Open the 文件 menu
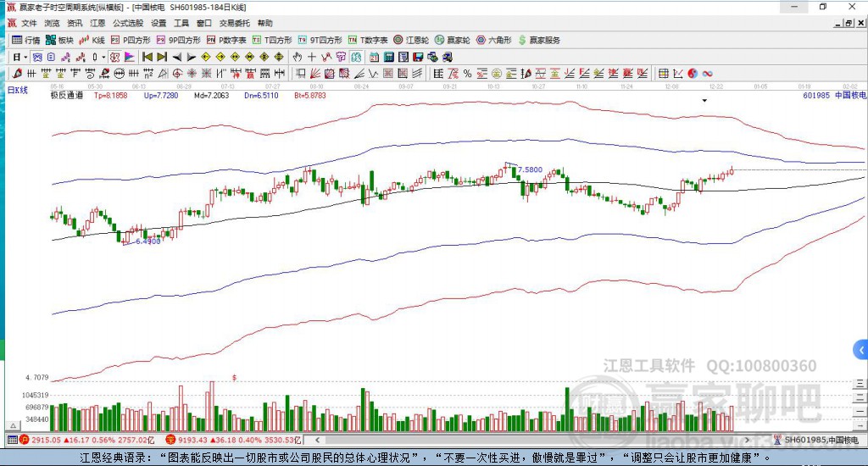This screenshot has width=868, height=466. pyautogui.click(x=29, y=23)
